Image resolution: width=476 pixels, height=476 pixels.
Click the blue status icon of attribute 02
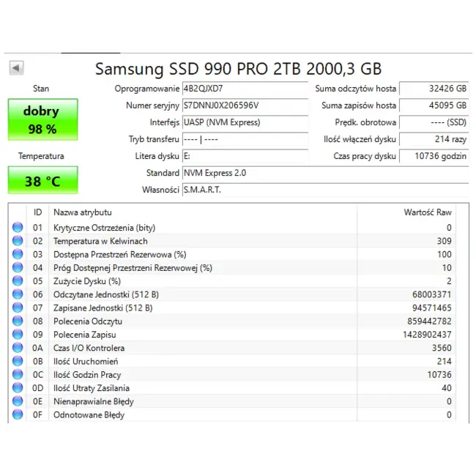pyautogui.click(x=18, y=240)
